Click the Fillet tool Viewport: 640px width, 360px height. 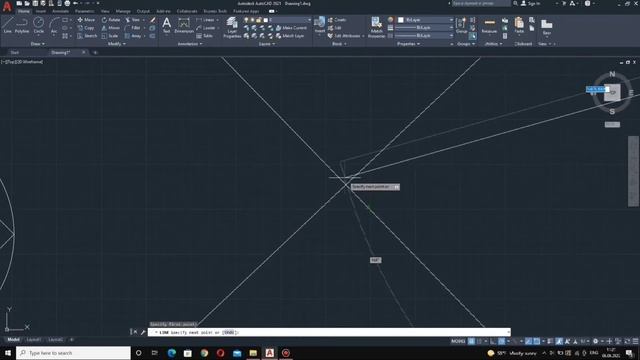[133, 28]
